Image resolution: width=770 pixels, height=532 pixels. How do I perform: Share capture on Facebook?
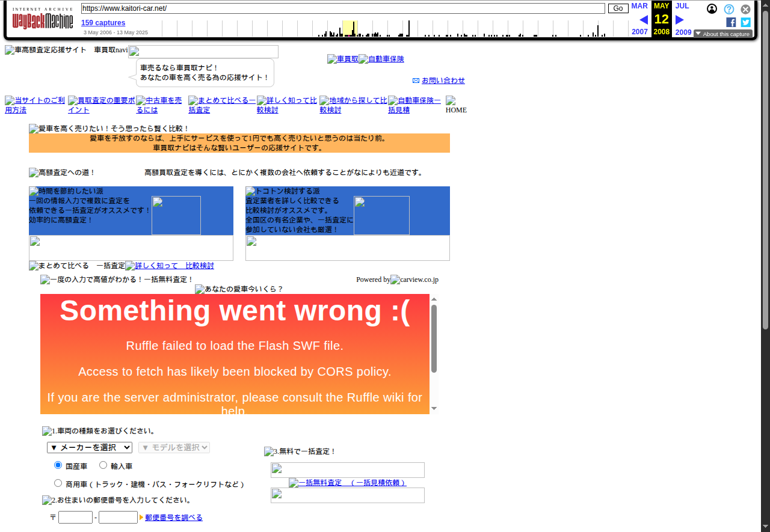point(731,22)
